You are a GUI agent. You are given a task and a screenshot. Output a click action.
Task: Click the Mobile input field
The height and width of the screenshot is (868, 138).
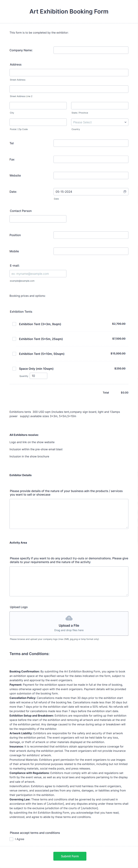pyautogui.click(x=91, y=251)
